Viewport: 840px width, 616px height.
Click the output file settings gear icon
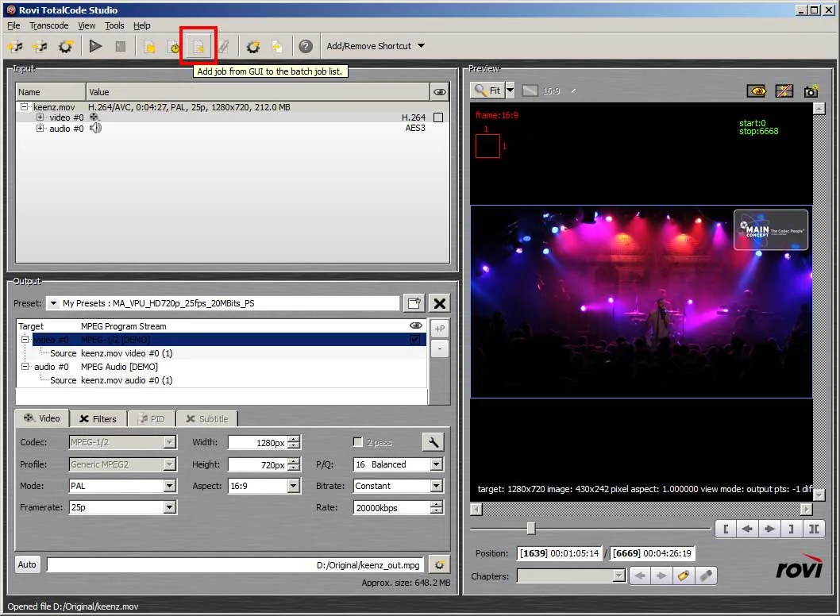pyautogui.click(x=439, y=564)
